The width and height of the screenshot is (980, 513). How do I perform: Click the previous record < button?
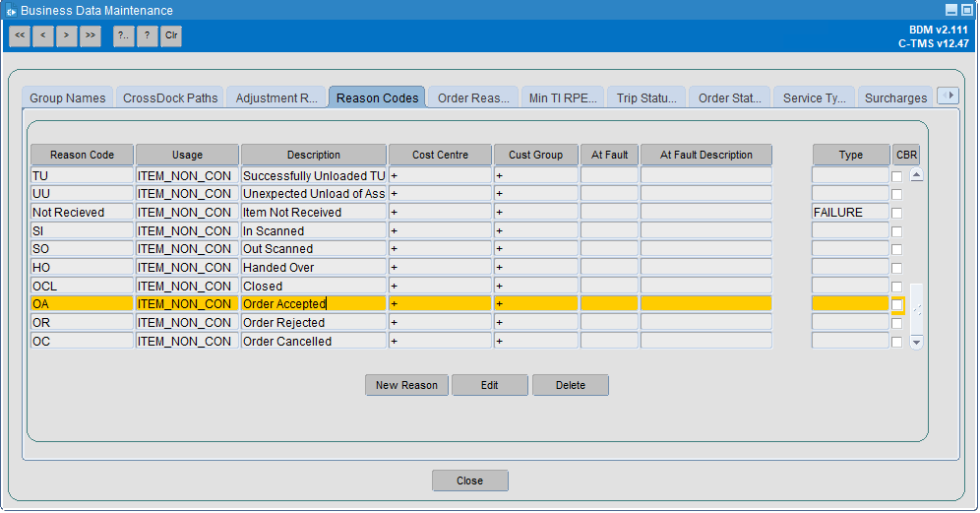(43, 35)
